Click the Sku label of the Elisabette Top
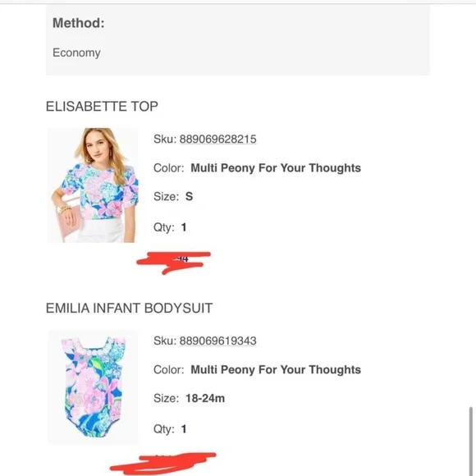Image resolution: width=476 pixels, height=476 pixels. [x=165, y=139]
